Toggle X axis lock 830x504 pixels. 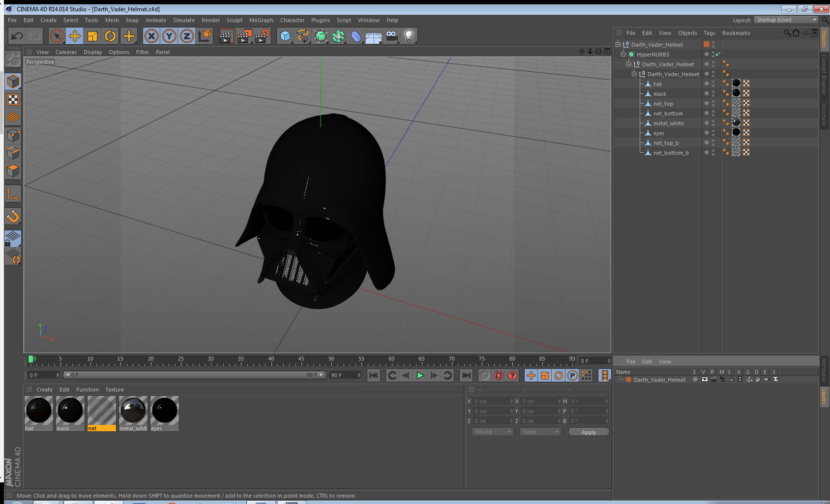[x=151, y=36]
